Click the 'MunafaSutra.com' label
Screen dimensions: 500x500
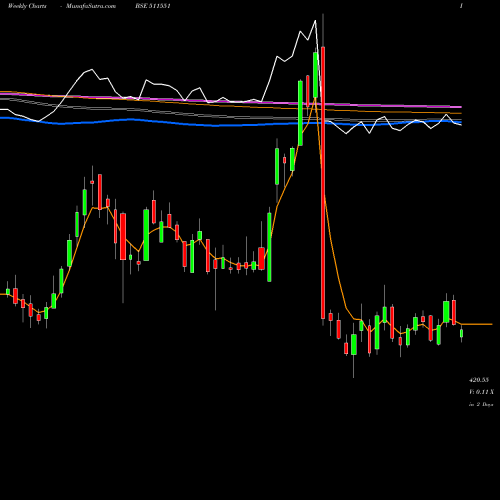[x=91, y=6]
